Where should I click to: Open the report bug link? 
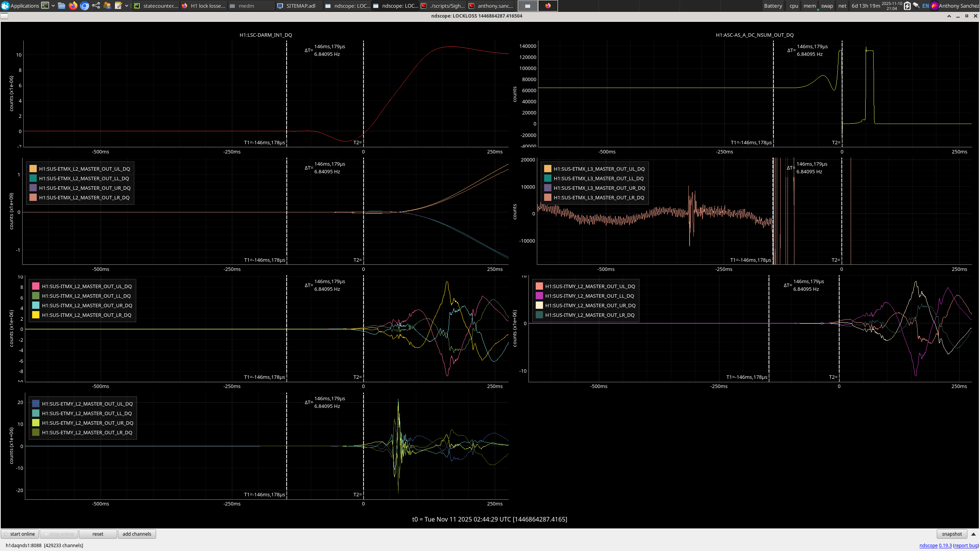pyautogui.click(x=966, y=545)
